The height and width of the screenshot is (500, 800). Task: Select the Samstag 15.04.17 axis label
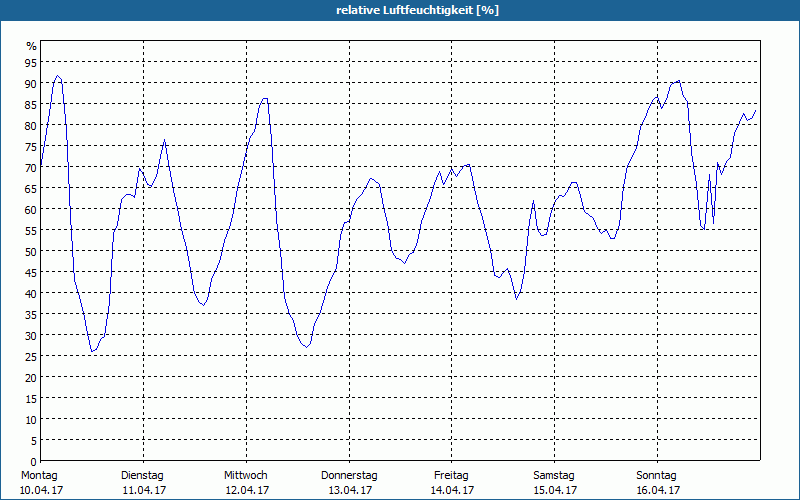click(555, 483)
